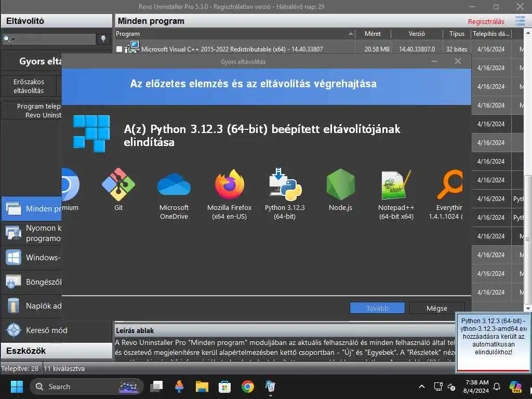Tick the checkbox for Microsoft Visual C++ 2015-2022
Viewport: 532px width, 399px height.
click(119, 49)
